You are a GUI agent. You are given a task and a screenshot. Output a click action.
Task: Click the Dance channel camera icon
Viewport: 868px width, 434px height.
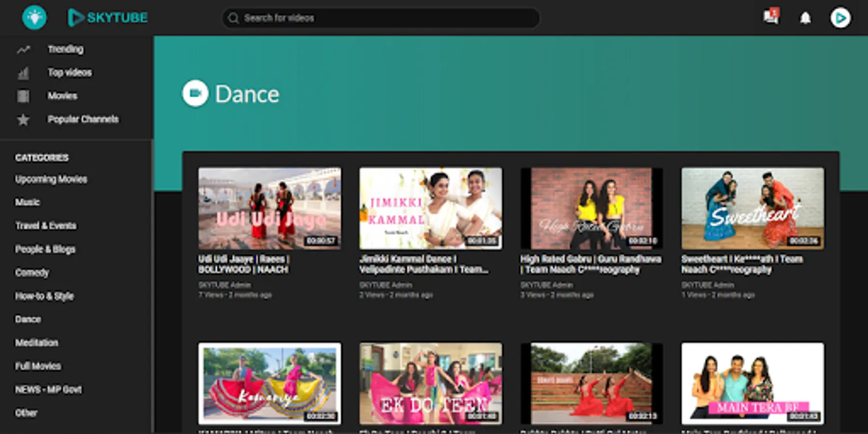195,94
